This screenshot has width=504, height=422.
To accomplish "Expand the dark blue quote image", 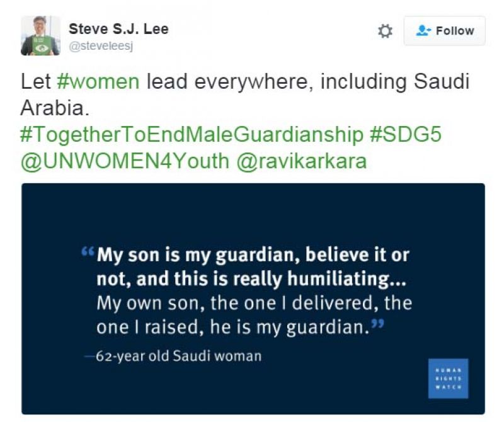I will [253, 299].
